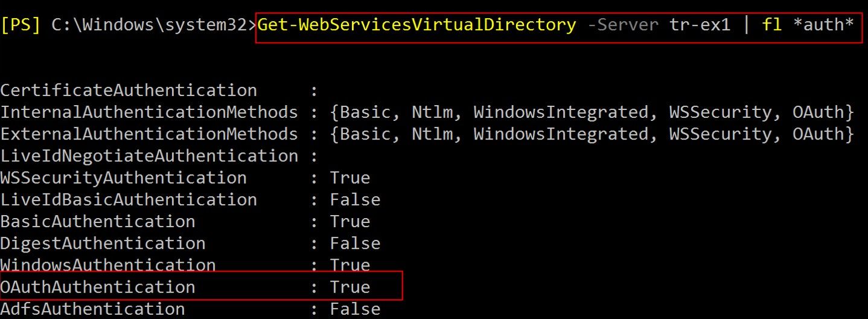Click the True value of OAuthAuthentication
Image resolution: width=868 pixels, height=319 pixels.
click(349, 286)
